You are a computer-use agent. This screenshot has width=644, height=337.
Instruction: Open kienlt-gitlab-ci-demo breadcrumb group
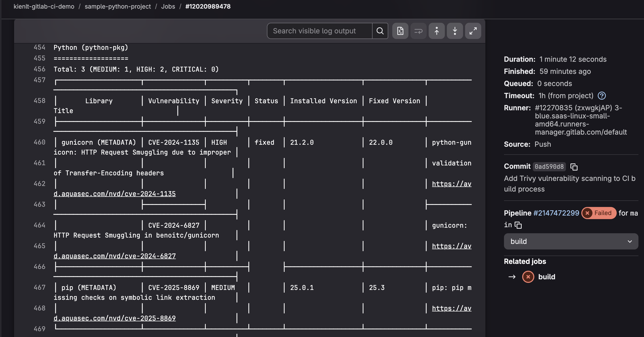44,6
